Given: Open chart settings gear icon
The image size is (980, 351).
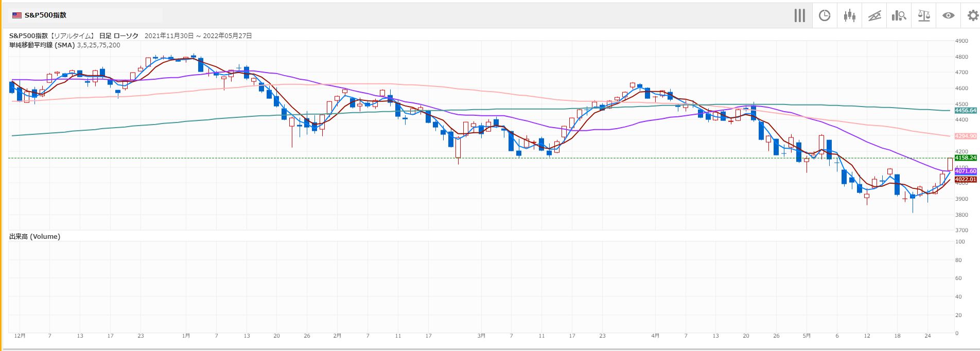Looking at the screenshot, I should 972,15.
